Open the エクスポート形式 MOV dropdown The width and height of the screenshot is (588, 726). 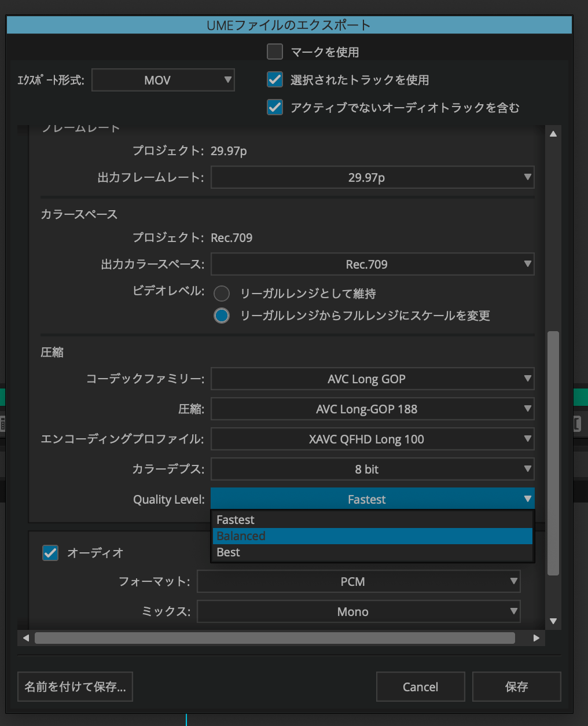163,80
